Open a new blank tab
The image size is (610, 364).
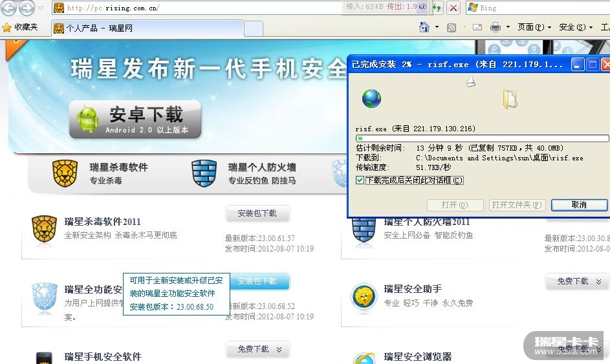tap(254, 29)
